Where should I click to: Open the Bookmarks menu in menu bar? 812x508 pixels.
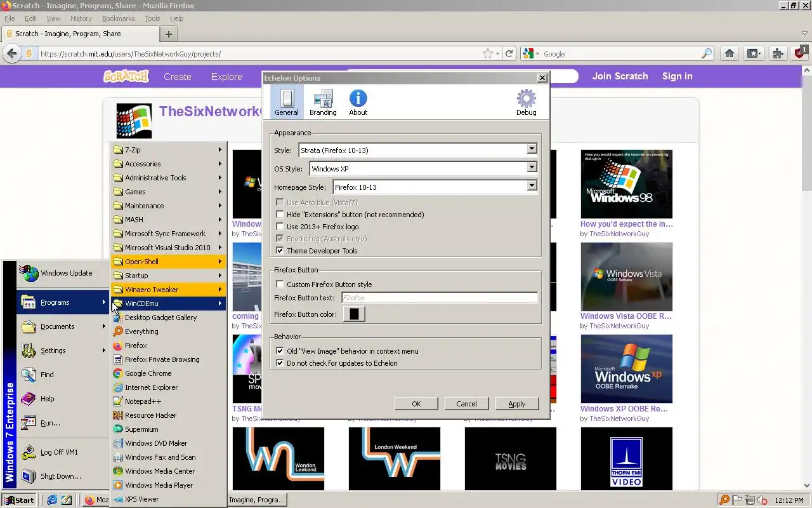coord(118,19)
